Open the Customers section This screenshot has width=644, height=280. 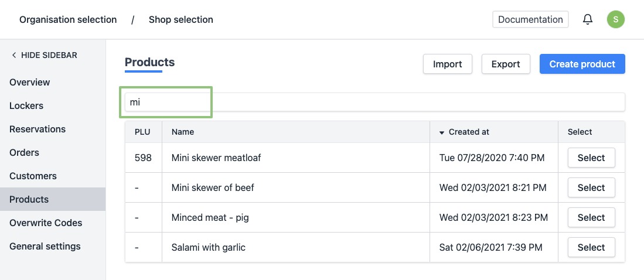pos(33,176)
